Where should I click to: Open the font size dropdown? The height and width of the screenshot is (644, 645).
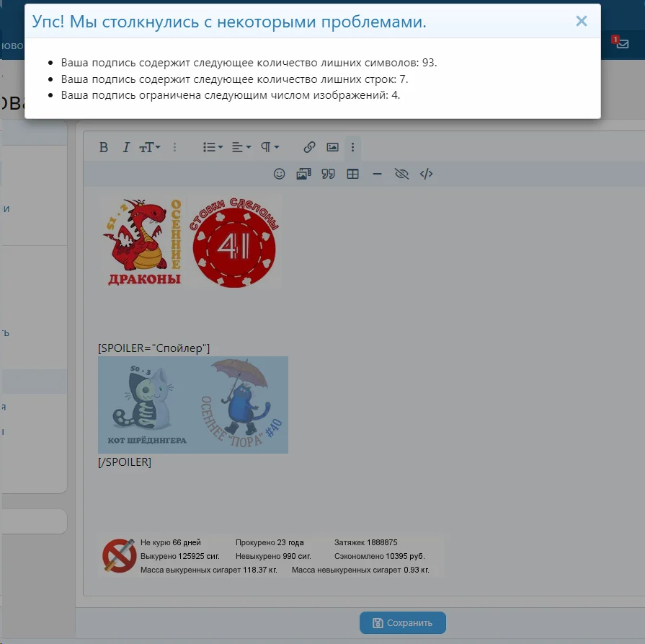(150, 147)
